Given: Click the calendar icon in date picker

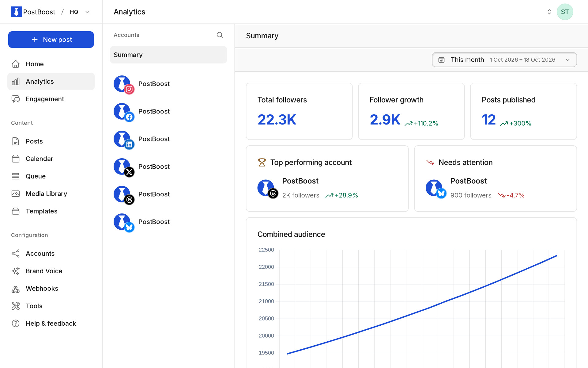Looking at the screenshot, I should [441, 59].
